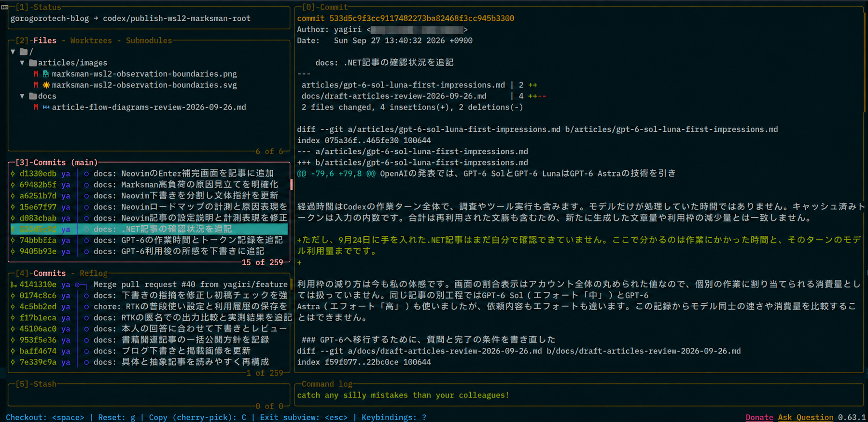Click the SVG file type icon
This screenshot has width=868, height=422.
coord(46,85)
